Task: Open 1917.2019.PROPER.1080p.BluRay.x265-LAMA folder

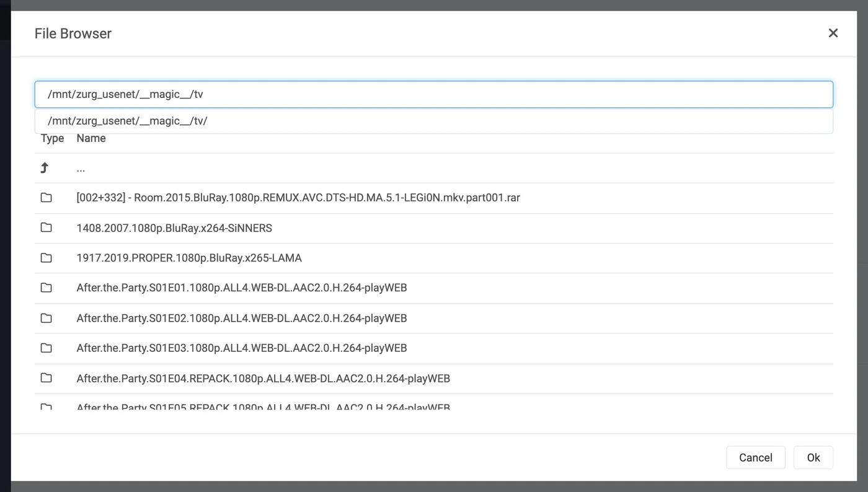Action: [x=189, y=258]
